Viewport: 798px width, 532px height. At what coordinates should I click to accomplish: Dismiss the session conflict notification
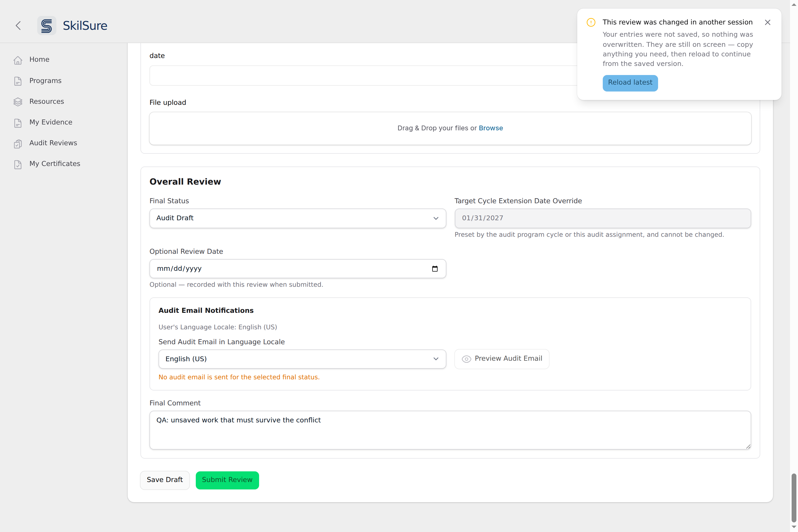767,22
